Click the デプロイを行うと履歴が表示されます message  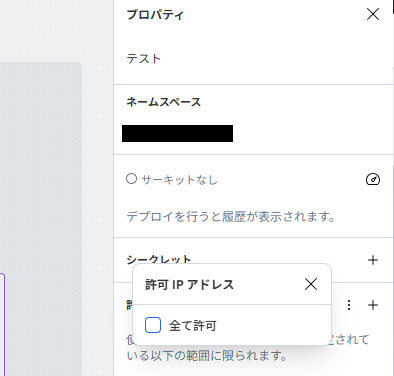click(x=231, y=217)
